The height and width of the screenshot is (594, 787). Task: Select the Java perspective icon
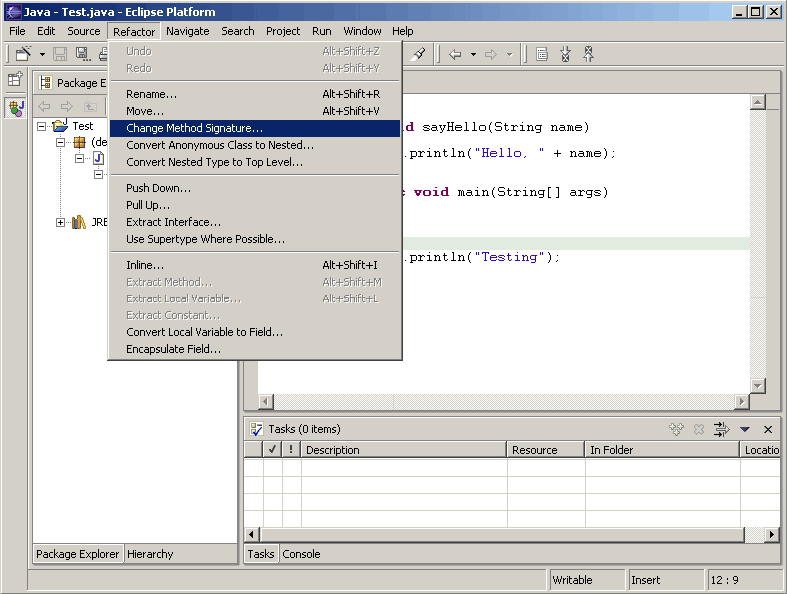tap(16, 107)
